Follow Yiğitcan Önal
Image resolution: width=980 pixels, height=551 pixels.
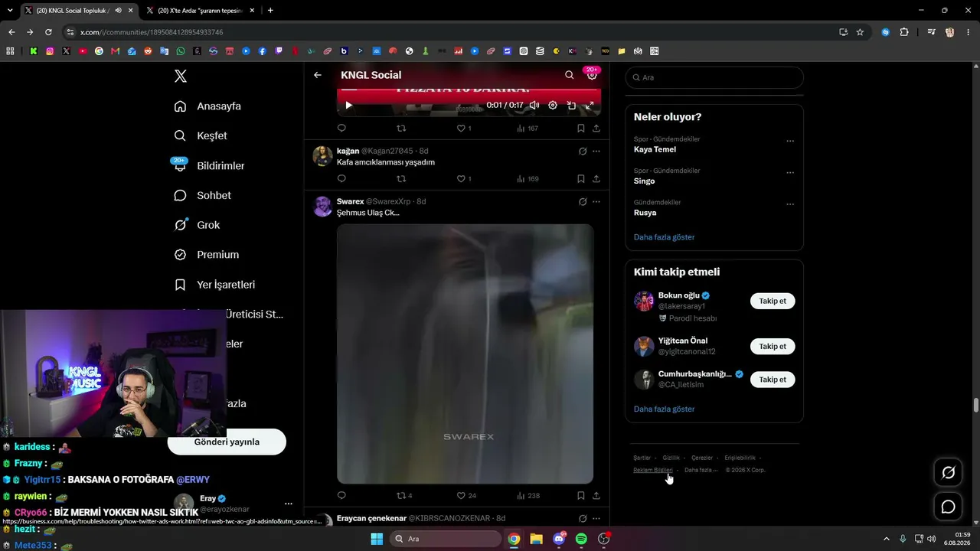[x=773, y=346]
